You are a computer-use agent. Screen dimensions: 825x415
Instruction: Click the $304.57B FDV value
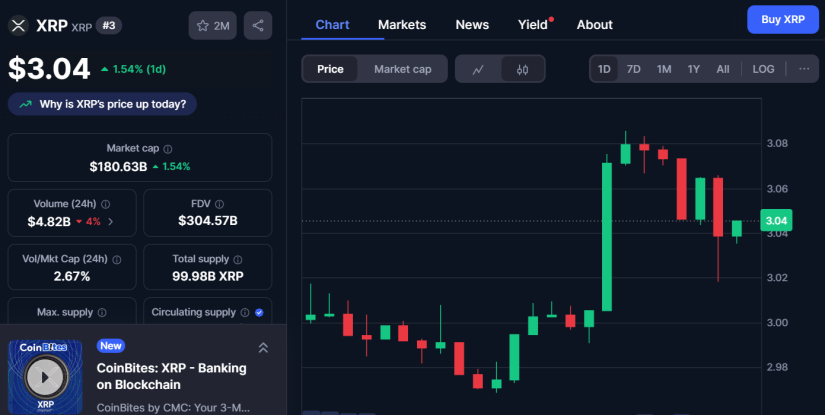[x=208, y=221]
